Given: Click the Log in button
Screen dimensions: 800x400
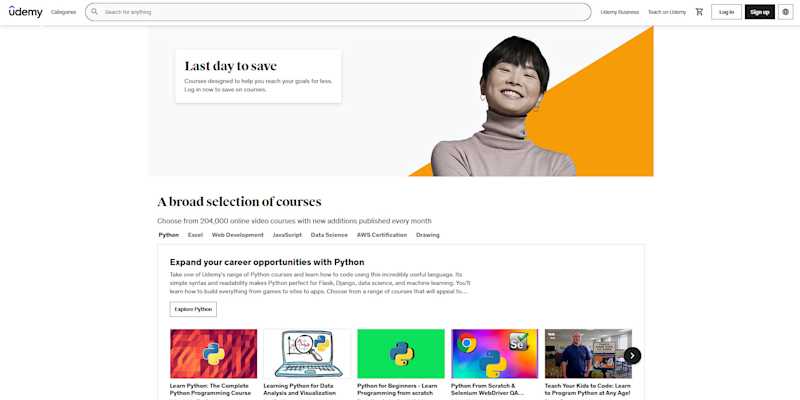Looking at the screenshot, I should click(726, 12).
